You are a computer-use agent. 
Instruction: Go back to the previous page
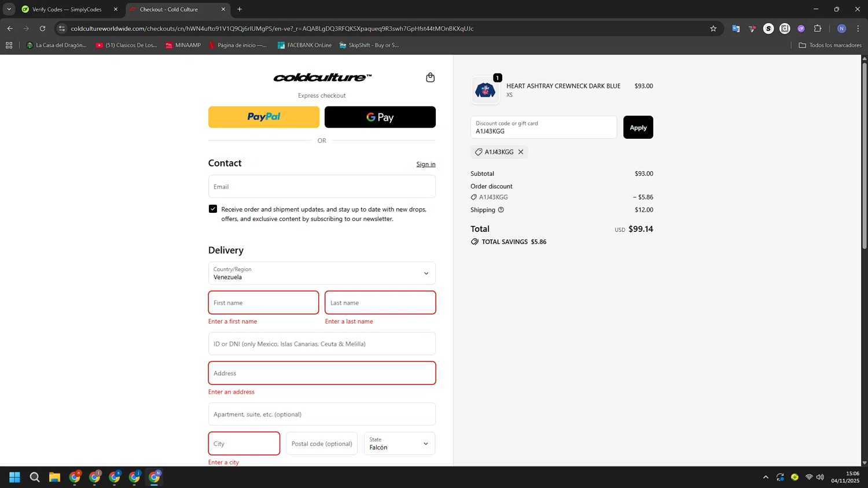click(x=10, y=28)
